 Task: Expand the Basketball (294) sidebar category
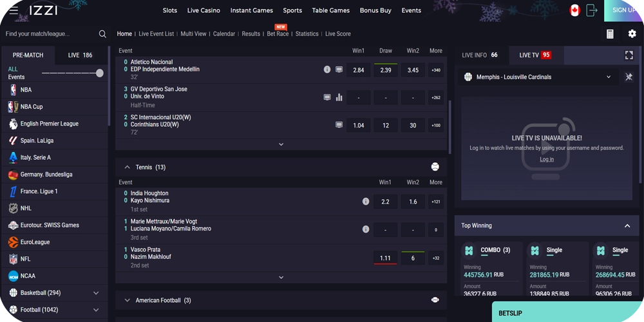click(x=96, y=293)
